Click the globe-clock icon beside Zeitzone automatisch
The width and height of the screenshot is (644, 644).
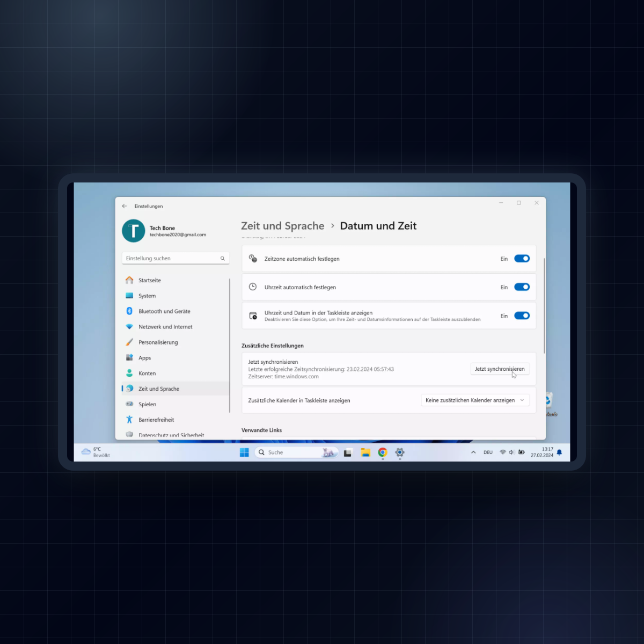[253, 259]
